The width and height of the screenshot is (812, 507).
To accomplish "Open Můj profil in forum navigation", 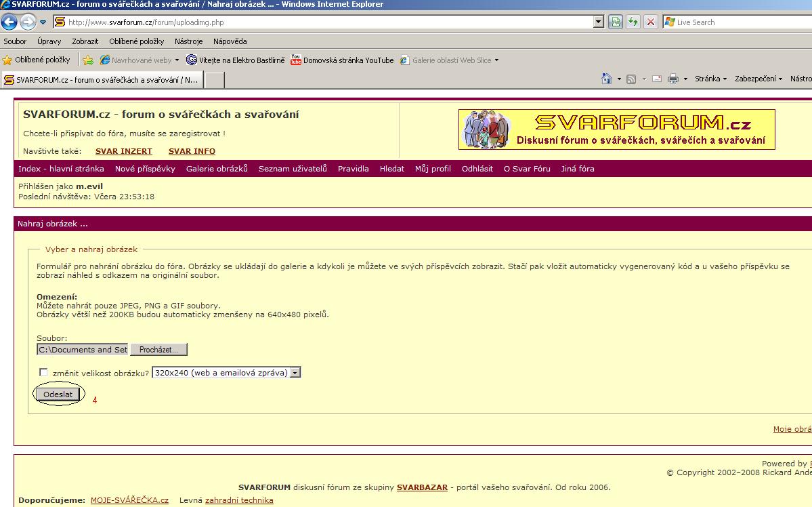I will (433, 169).
